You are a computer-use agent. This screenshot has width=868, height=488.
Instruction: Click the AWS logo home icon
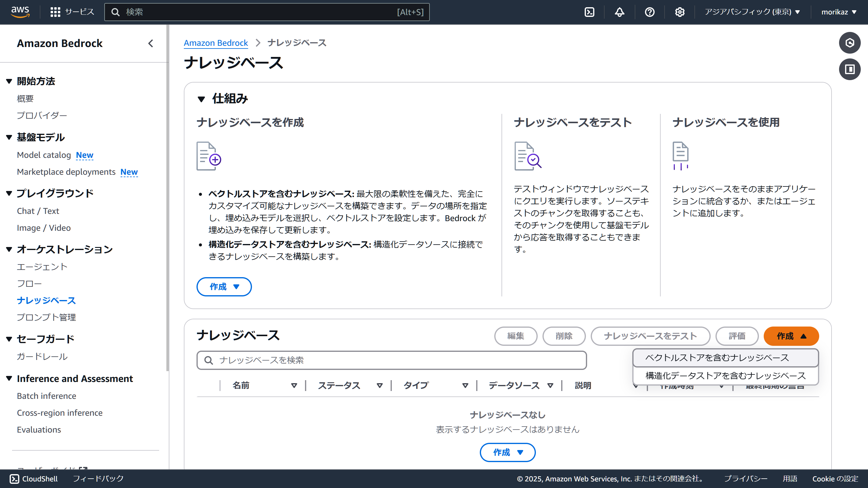click(x=20, y=11)
